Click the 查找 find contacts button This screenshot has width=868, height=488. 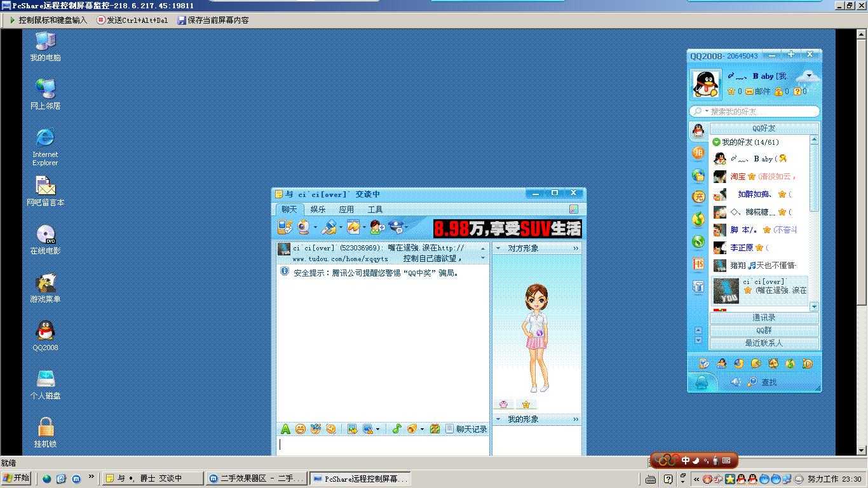[762, 382]
